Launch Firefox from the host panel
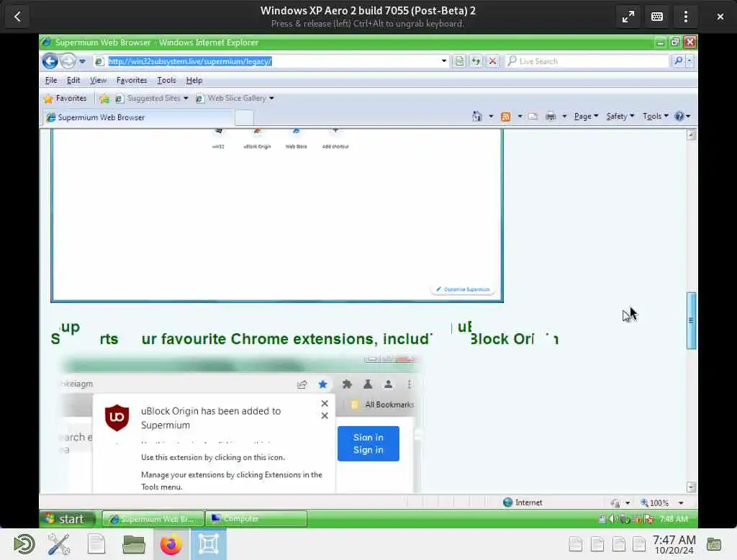Viewport: 737px width, 560px height. [171, 544]
